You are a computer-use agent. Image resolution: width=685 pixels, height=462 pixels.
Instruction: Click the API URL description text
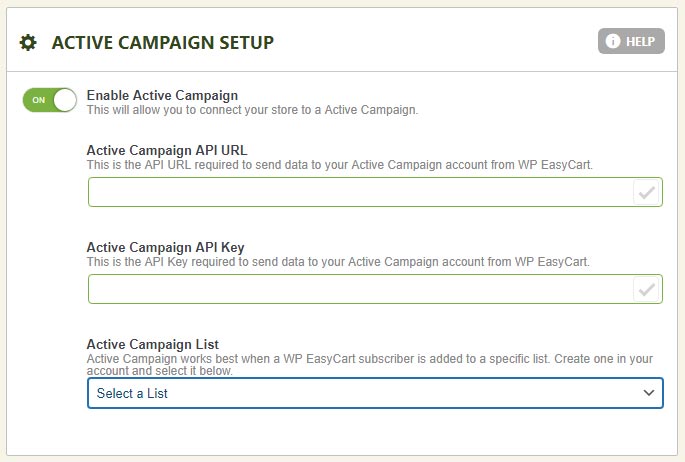coord(340,164)
